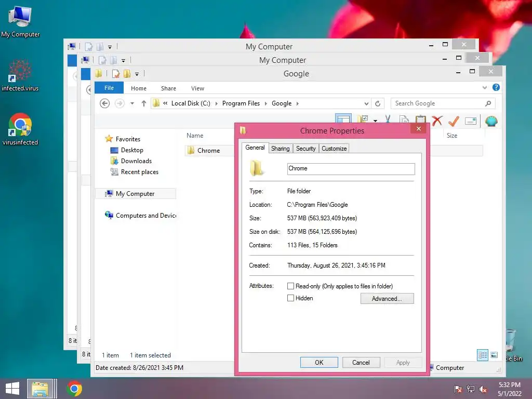This screenshot has width=532, height=399.
Task: Open Quick Access dropdown in middle My Computer window
Action: 123,60
